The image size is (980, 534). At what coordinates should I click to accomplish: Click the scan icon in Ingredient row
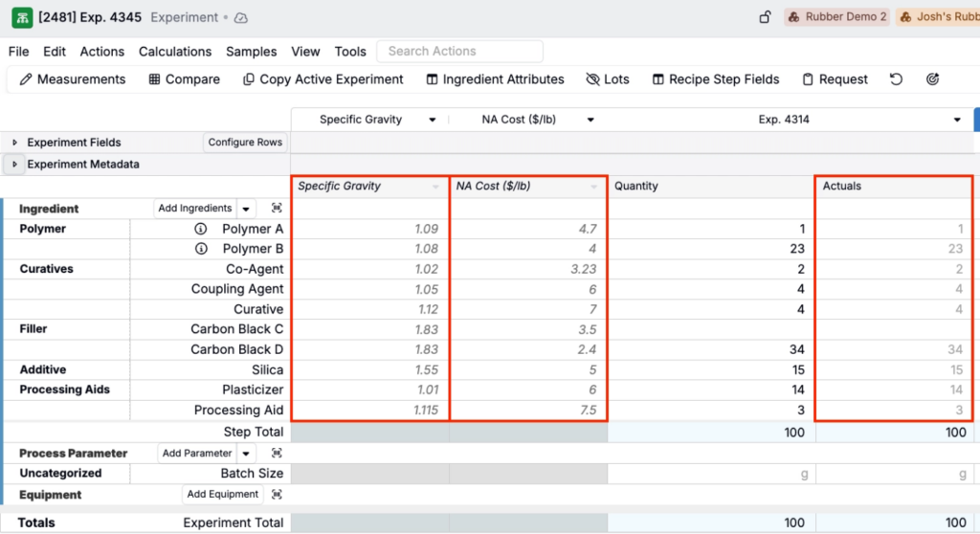click(x=277, y=209)
